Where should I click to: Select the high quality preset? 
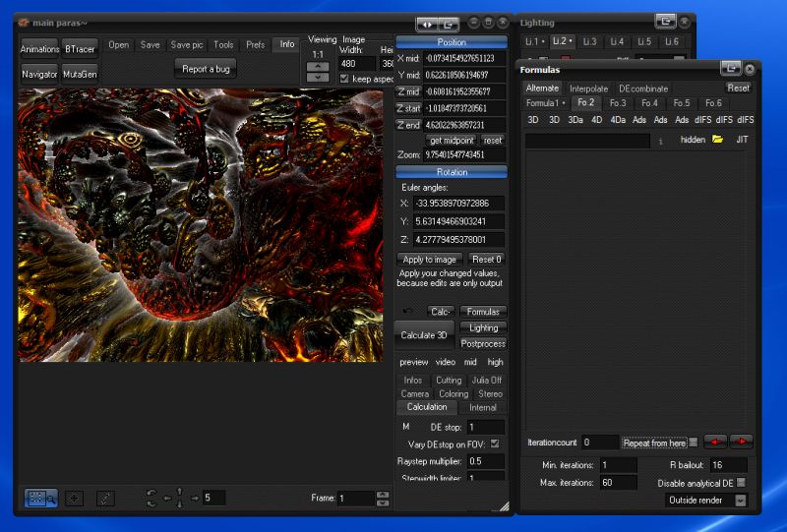[x=495, y=362]
